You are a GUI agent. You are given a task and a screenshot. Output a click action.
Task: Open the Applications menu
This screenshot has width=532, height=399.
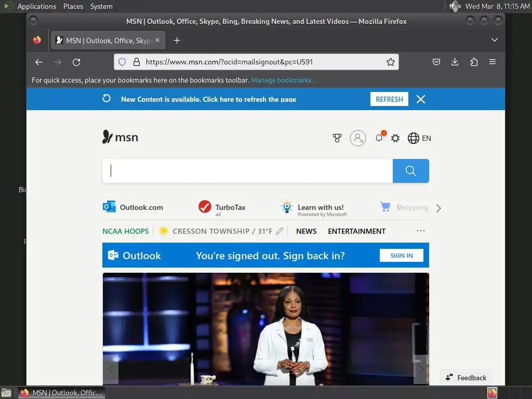[x=37, y=6]
